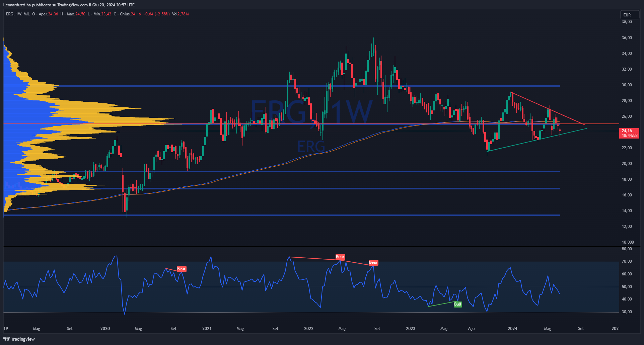644x345 pixels.
Task: Click the 22,00 price axis label
Action: tap(627, 148)
